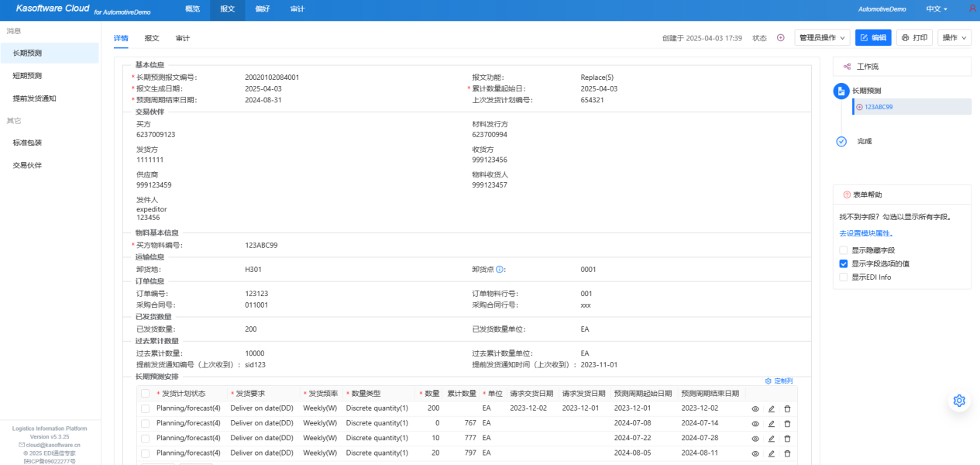This screenshot has width=980, height=465.
Task: Click the eye view icon in the first schedule row
Action: click(755, 408)
